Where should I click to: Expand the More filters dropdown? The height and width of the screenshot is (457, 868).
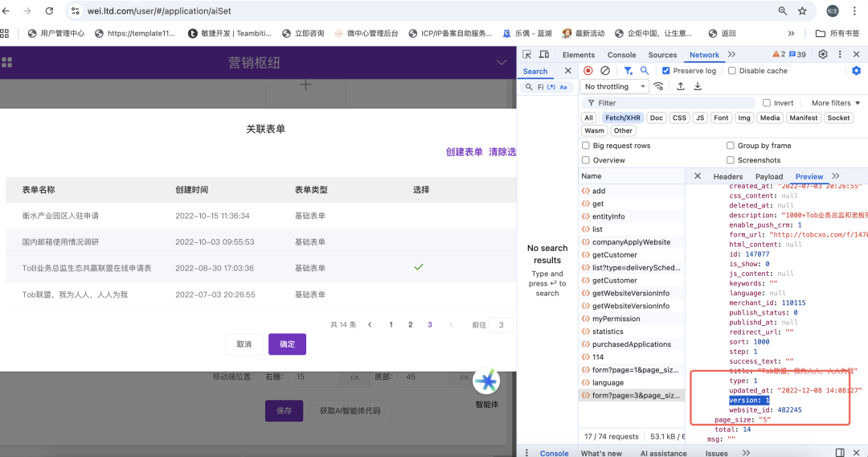(x=835, y=103)
